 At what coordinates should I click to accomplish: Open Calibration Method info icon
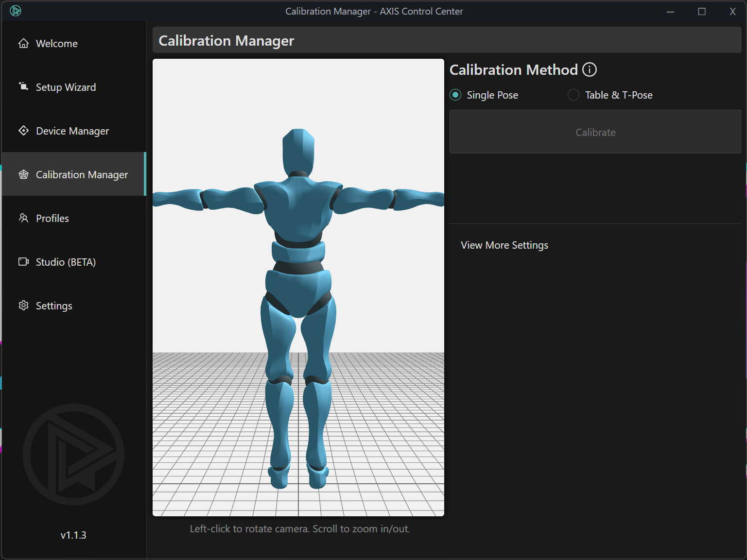pos(589,70)
